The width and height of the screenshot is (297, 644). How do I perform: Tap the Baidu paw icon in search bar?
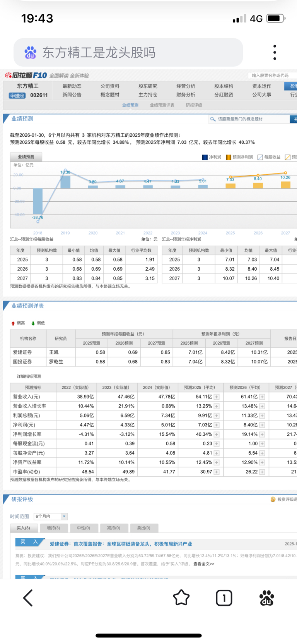point(30,52)
